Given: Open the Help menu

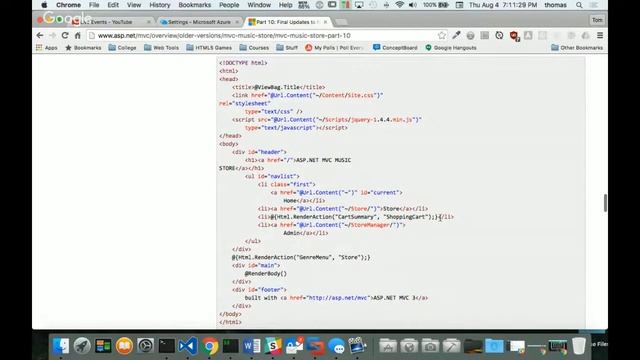Looking at the screenshot, I should coord(285,5).
